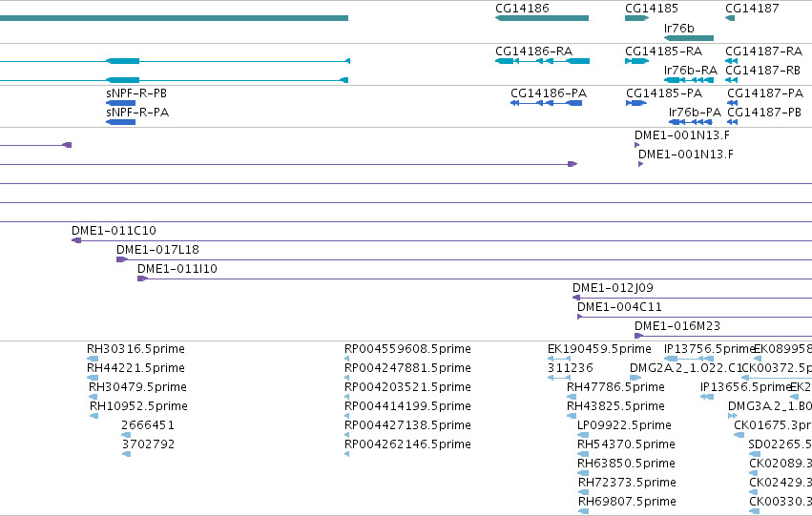Click the RH54370.5prime EST label

626,444
